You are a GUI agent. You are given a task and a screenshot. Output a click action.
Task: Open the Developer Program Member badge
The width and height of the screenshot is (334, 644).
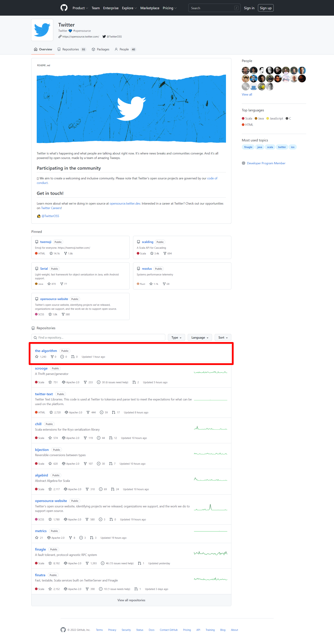click(264, 163)
